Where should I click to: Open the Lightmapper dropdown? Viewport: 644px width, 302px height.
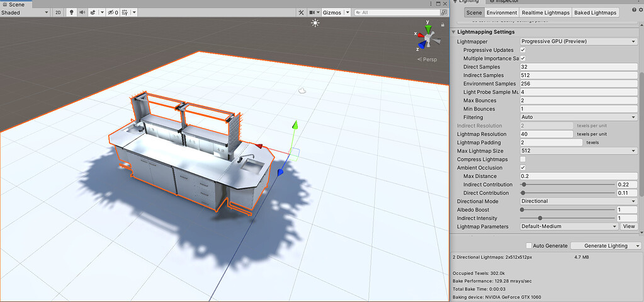(579, 41)
